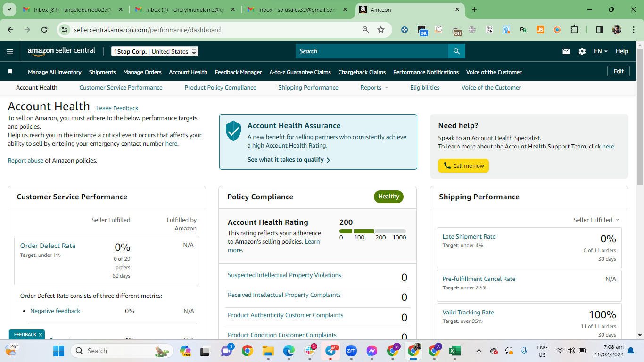Viewport: 644px width, 362px height.
Task: Close the FEEDBACK tab with its X
Action: click(x=41, y=335)
